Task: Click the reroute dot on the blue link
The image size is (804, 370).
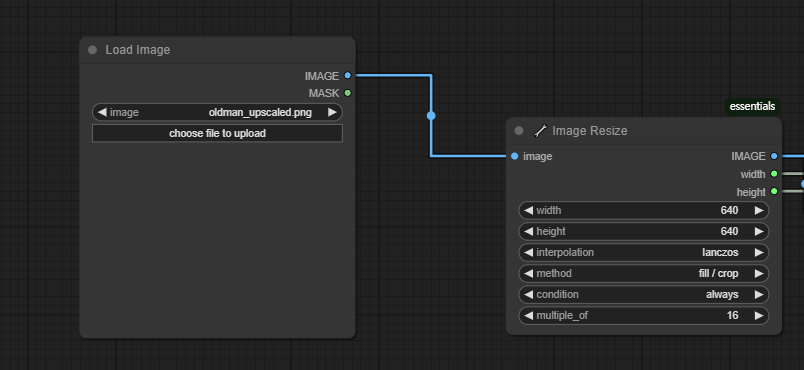Action: point(431,116)
